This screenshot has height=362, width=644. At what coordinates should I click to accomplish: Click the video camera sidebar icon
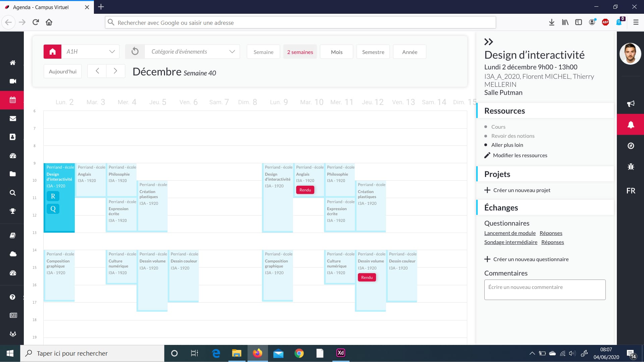(x=12, y=81)
